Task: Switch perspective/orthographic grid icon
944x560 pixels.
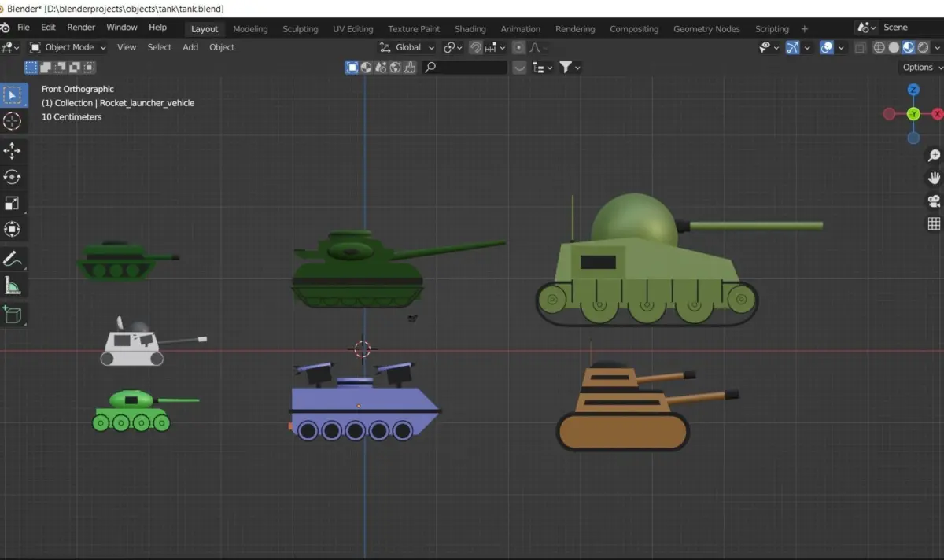Action: pos(934,224)
